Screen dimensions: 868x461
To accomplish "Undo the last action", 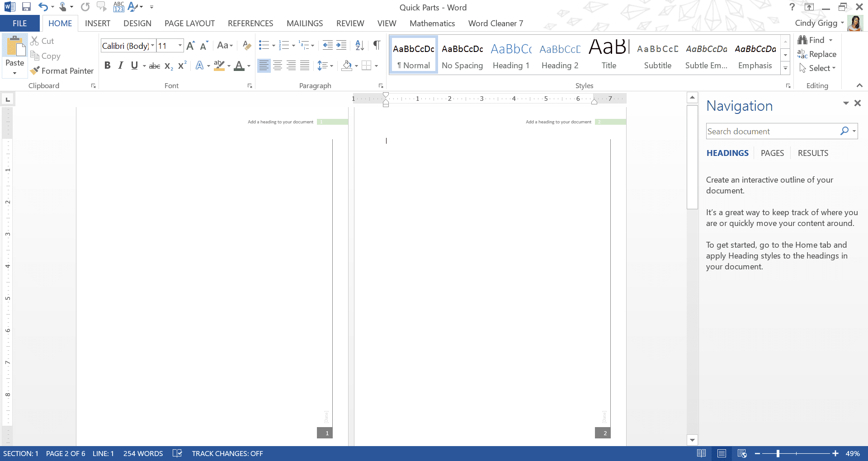I will pyautogui.click(x=43, y=7).
